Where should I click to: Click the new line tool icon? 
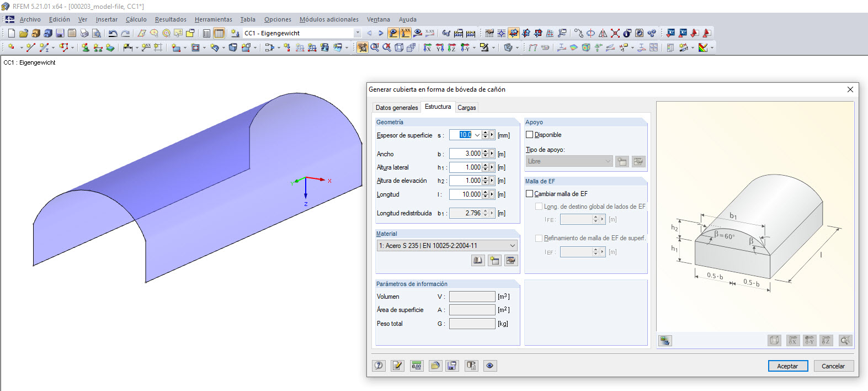point(30,47)
